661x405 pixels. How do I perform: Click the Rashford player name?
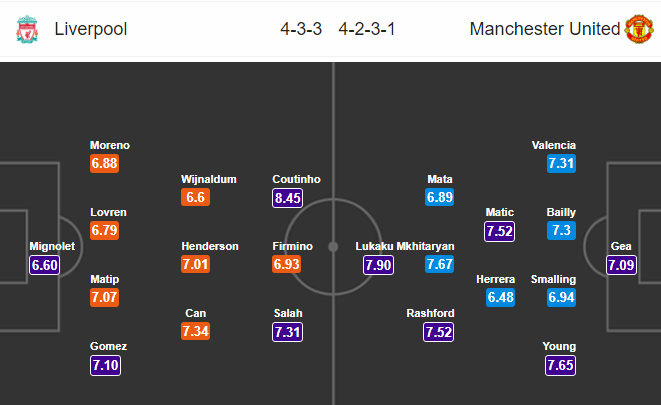(432, 311)
